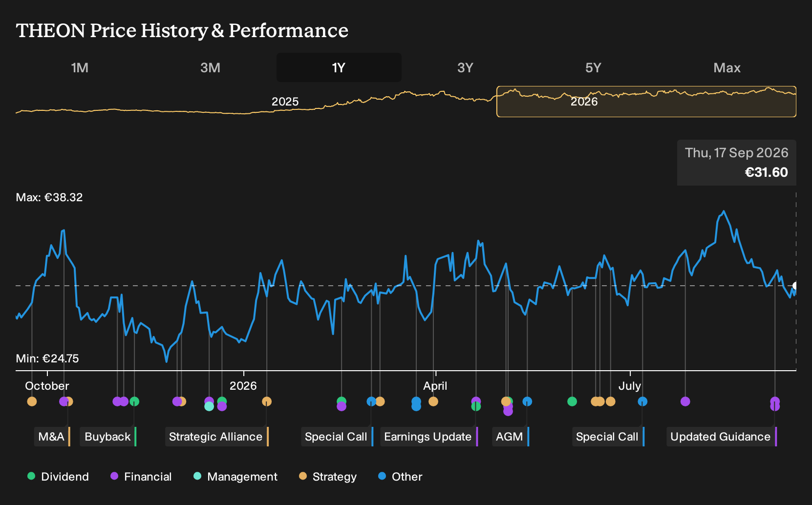This screenshot has height=505, width=812.
Task: Toggle the Strategy legend filter
Action: [x=328, y=477]
